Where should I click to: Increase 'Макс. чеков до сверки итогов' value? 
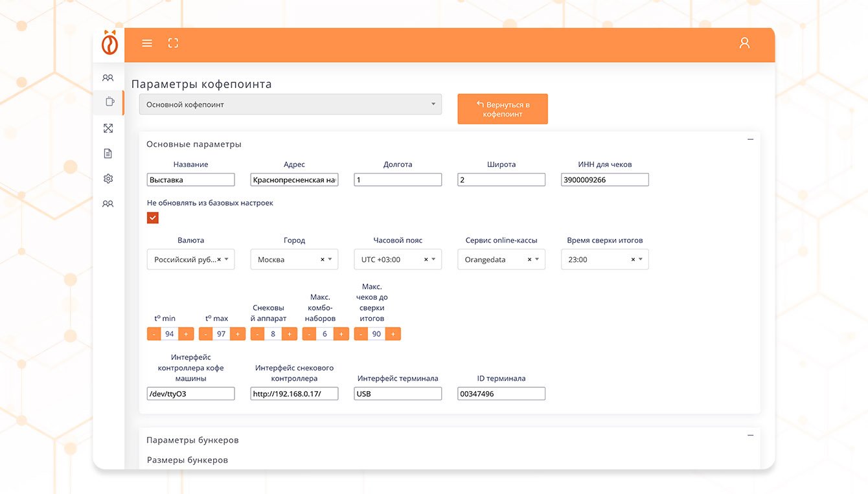pyautogui.click(x=393, y=334)
